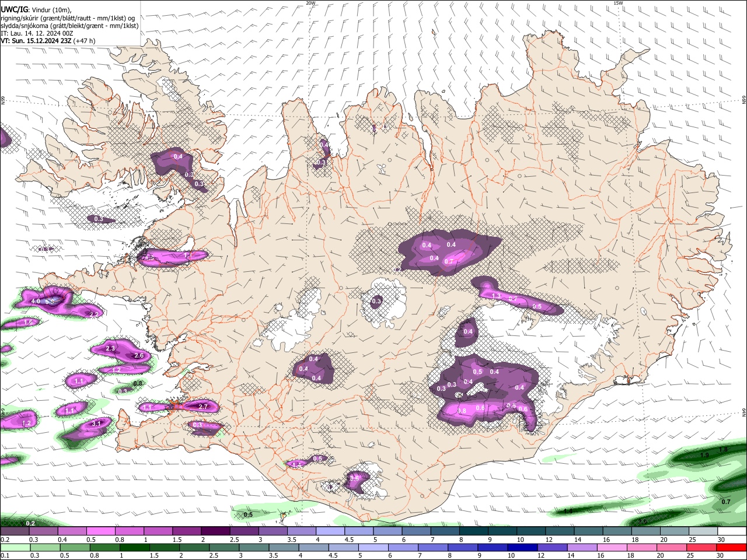Pick the dark grey-purple 0.2 swatch in upper legend
Image resolution: width=747 pixels, height=560 pixels.
[15, 531]
